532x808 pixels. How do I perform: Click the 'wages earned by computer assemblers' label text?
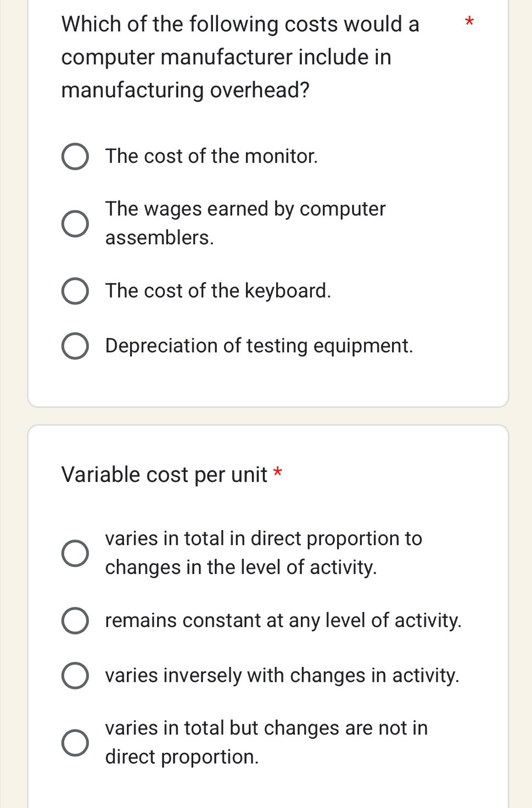click(245, 223)
